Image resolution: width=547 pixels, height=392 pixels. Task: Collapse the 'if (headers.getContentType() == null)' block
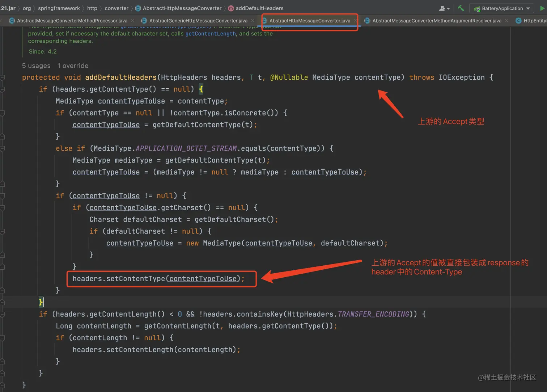click(x=3, y=89)
